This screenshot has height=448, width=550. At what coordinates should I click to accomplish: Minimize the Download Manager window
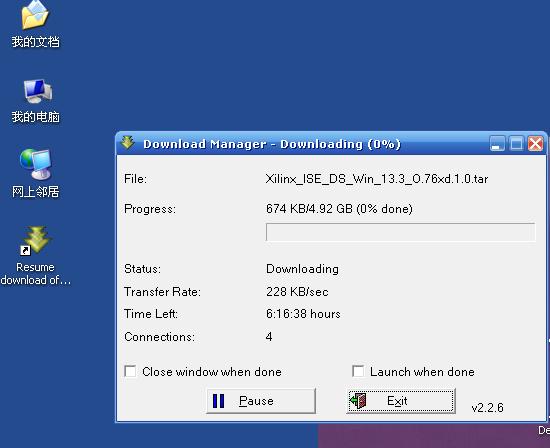[x=497, y=143]
